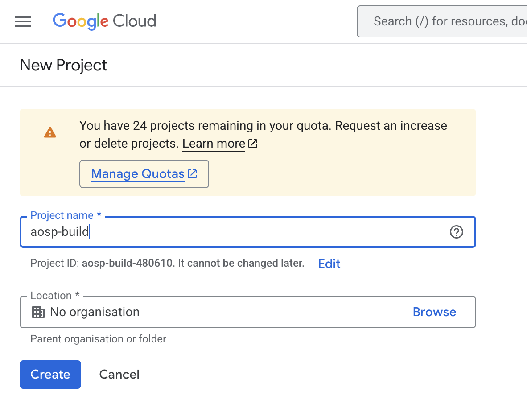Open the Learn more link
The width and height of the screenshot is (527, 420).
[x=214, y=144]
